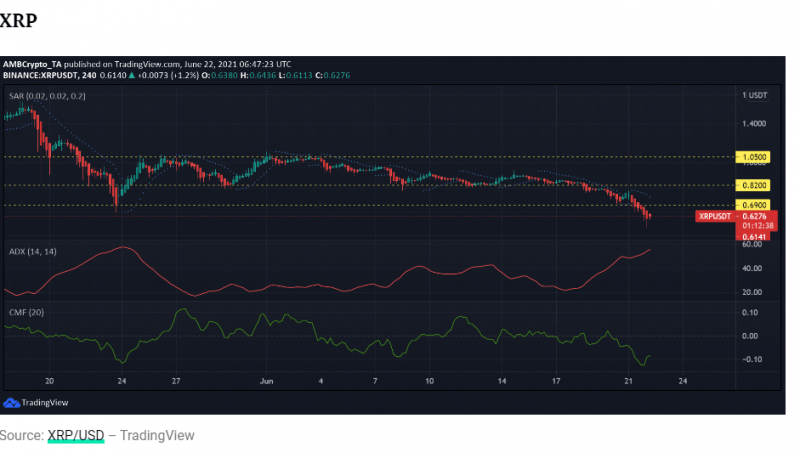Click the 0.00 CMF axis value
This screenshot has height=458, width=800.
click(x=750, y=336)
